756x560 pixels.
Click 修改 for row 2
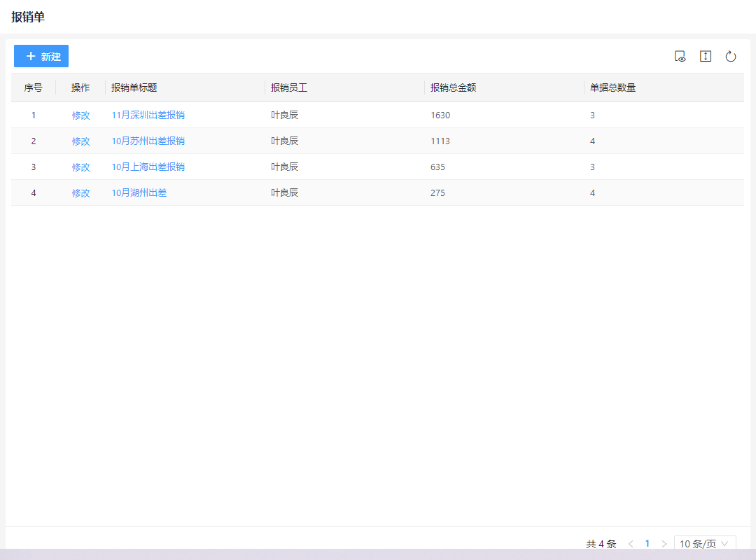coord(80,141)
